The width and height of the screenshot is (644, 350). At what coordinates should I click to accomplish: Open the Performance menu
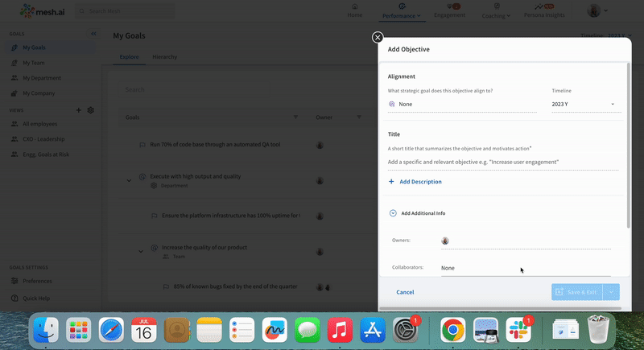point(401,11)
